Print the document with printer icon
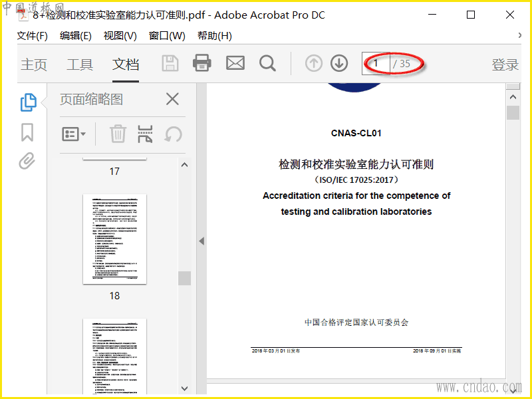 202,63
